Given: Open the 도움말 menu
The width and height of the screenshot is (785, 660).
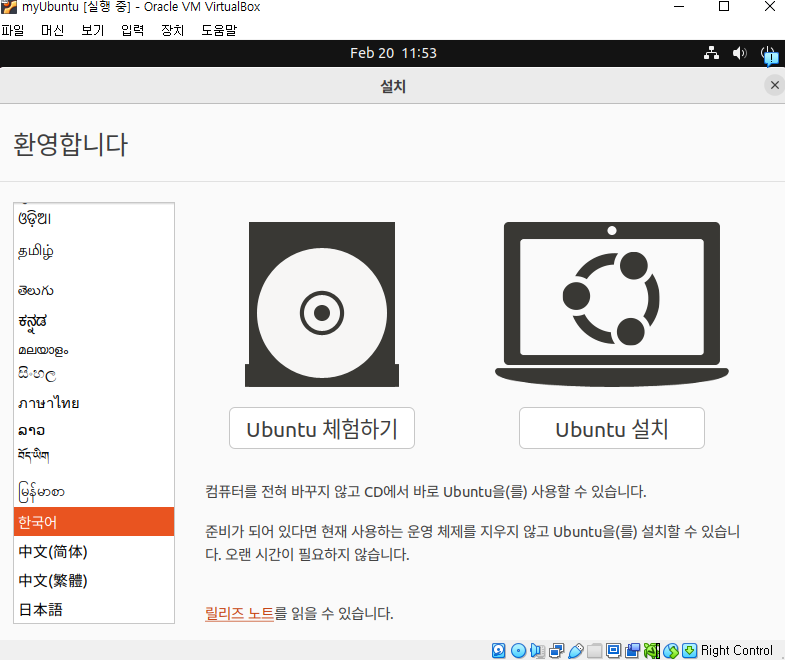Looking at the screenshot, I should coord(219,31).
